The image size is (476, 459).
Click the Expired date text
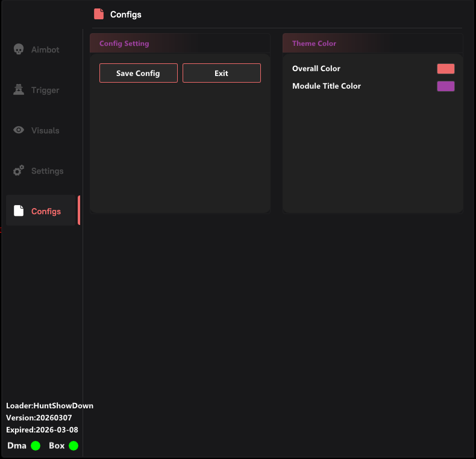point(42,430)
